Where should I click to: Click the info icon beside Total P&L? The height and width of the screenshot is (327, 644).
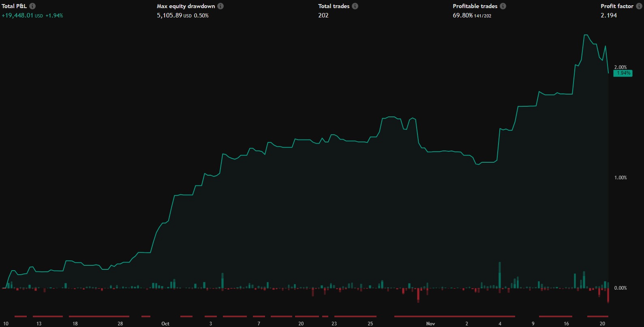32,6
